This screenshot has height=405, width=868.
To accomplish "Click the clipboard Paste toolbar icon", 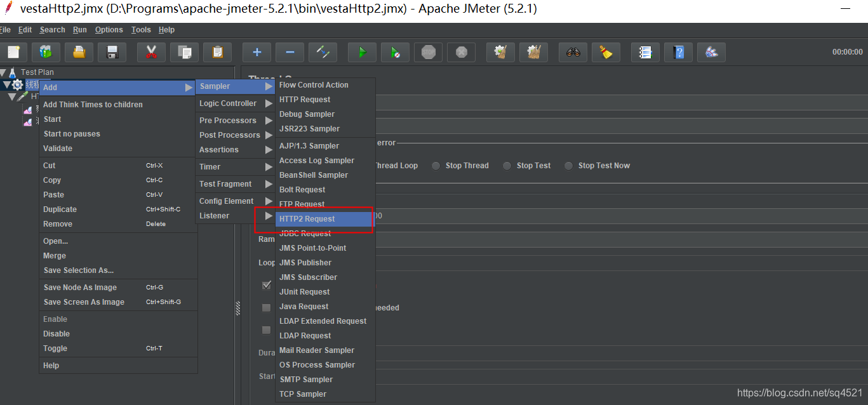I will tap(217, 52).
